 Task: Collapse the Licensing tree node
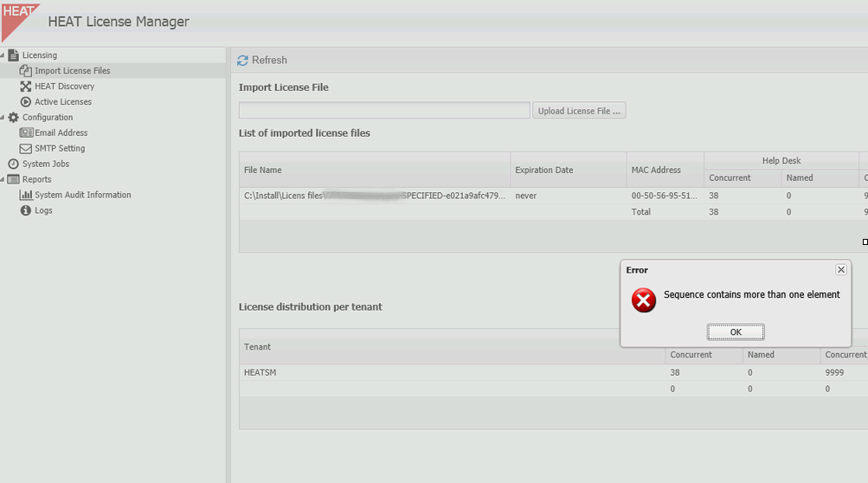point(3,55)
